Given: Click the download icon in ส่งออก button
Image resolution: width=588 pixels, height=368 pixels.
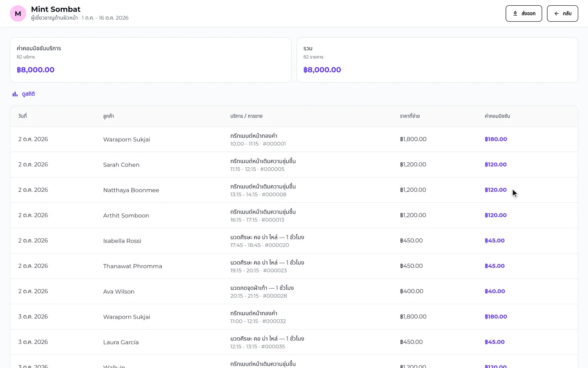Looking at the screenshot, I should pos(515,13).
